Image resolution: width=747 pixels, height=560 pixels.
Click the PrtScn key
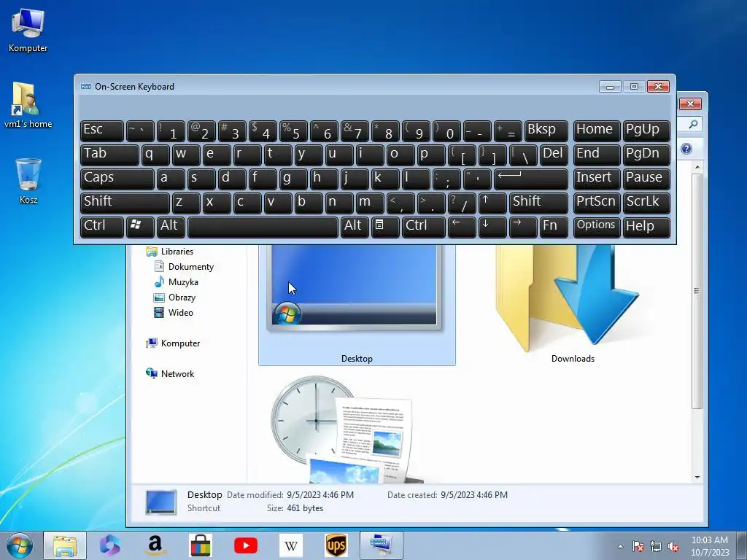click(x=597, y=203)
